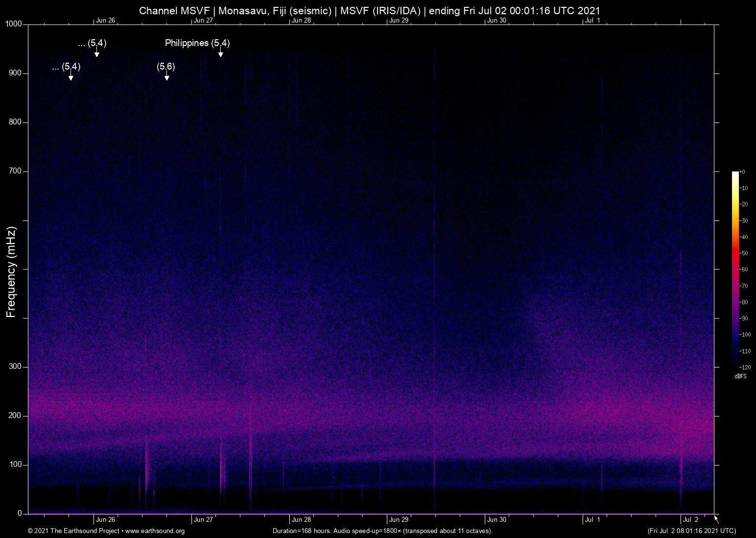Open the www.earthsound.org link
The image size is (756, 538).
pyautogui.click(x=155, y=531)
